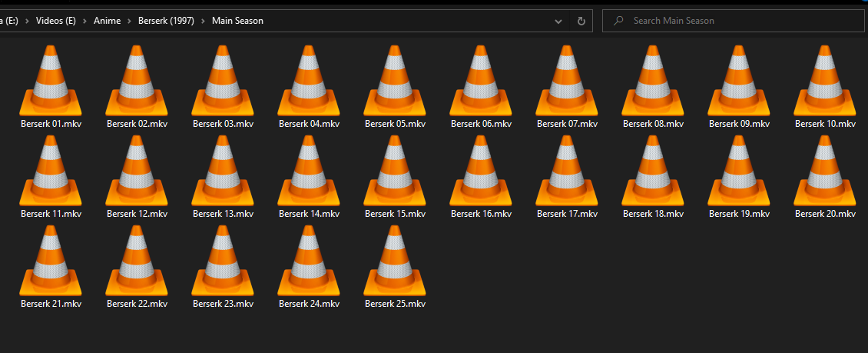Select the Berserk 25.mkv VLC file icon
This screenshot has height=353, width=868.
click(395, 261)
